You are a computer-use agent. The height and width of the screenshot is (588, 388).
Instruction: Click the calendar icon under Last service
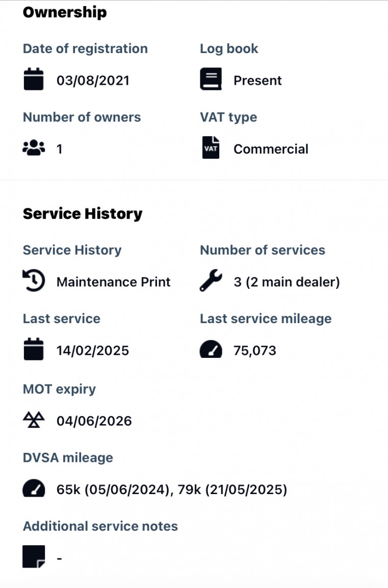point(33,350)
